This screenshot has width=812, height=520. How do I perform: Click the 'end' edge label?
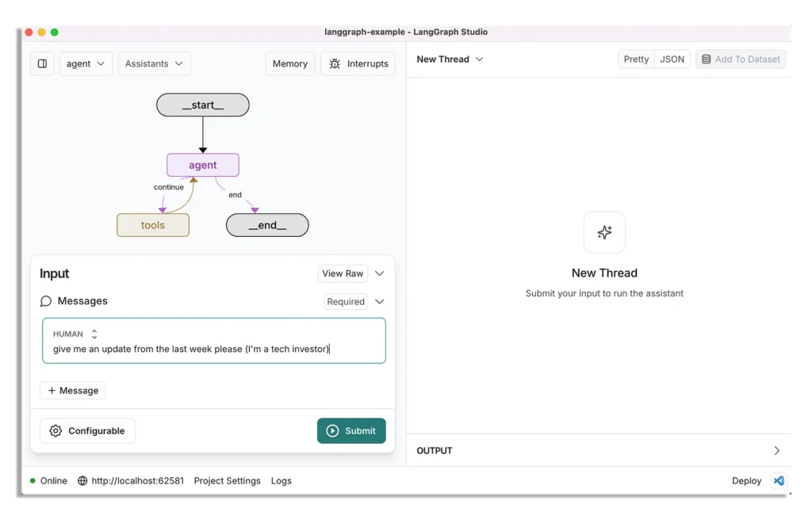[235, 195]
